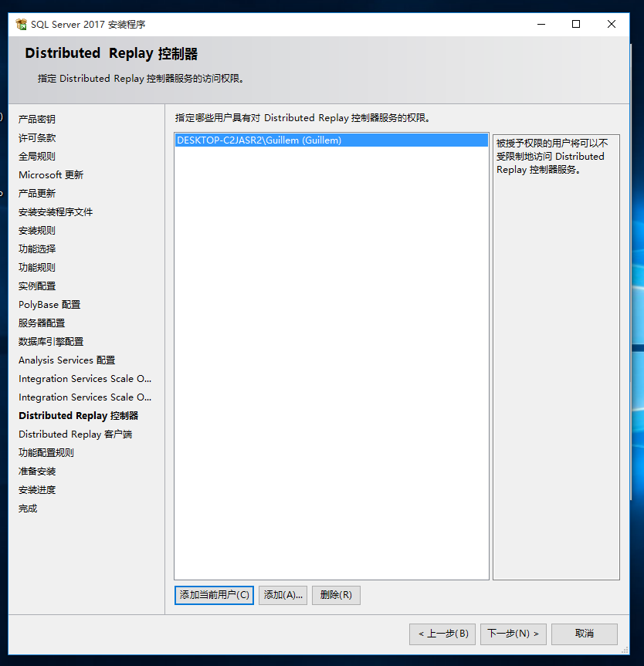Click 功能选择 step in sidebar
The width and height of the screenshot is (644, 666).
[x=37, y=249]
